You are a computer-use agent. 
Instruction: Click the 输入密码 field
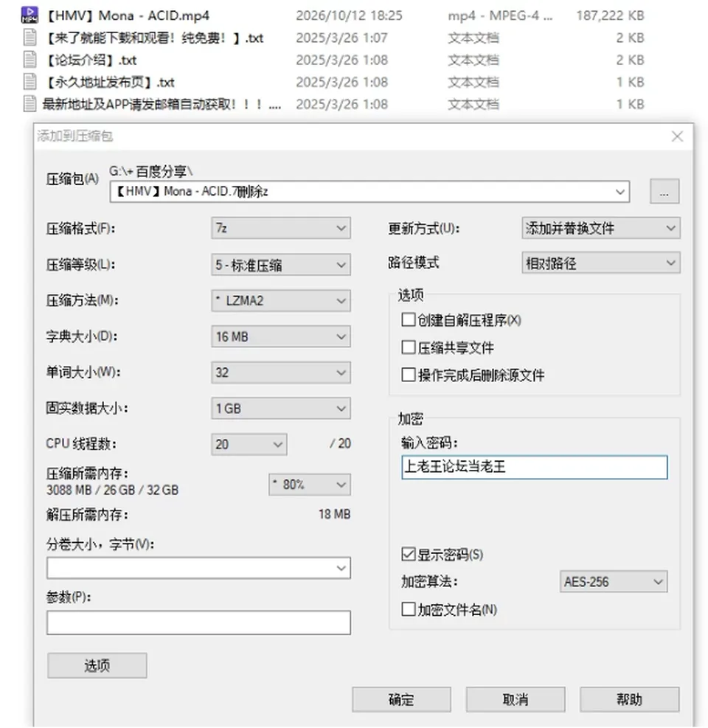coord(535,467)
